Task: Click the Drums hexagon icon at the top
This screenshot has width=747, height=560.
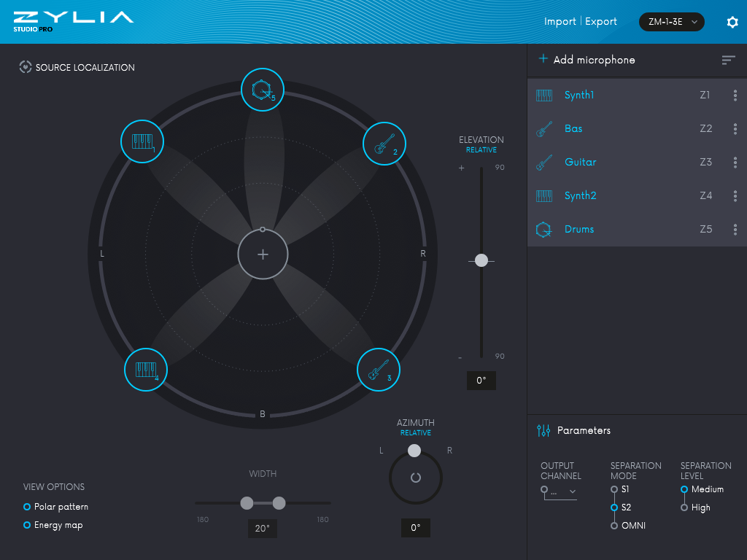Action: click(x=262, y=89)
